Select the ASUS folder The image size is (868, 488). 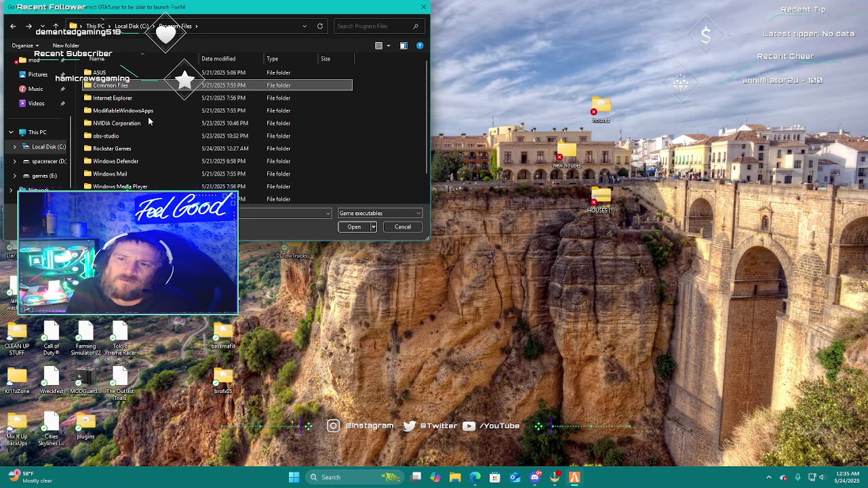(x=99, y=73)
